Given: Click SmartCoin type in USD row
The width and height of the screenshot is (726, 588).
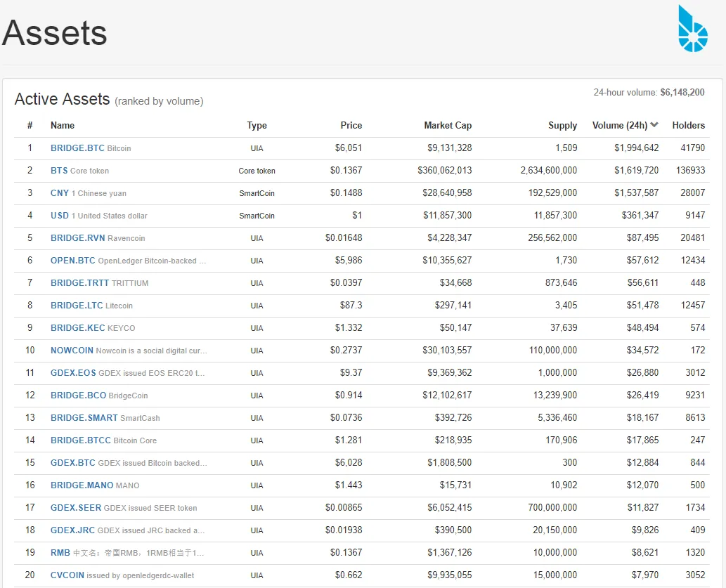Looking at the screenshot, I should [x=257, y=216].
